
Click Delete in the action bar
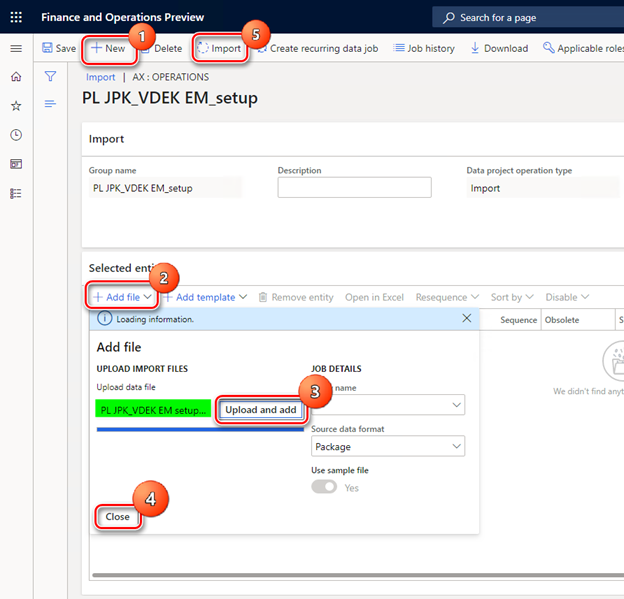[163, 49]
